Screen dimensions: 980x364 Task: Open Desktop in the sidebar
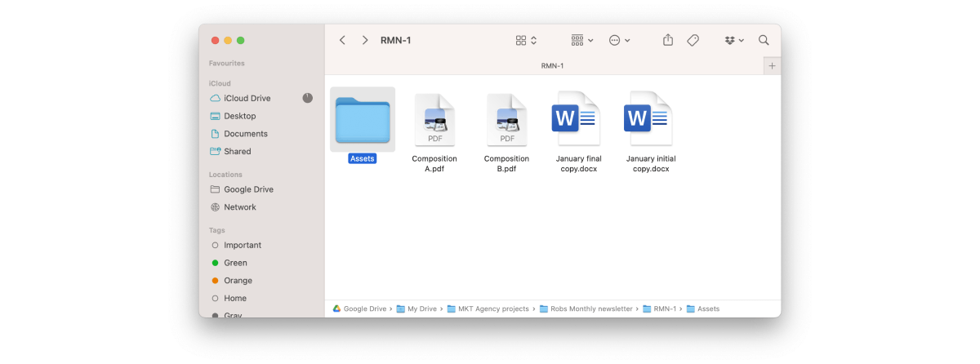[233, 116]
